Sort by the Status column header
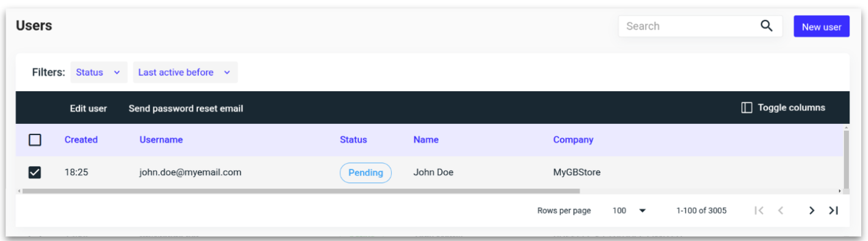The image size is (868, 241). coord(353,140)
